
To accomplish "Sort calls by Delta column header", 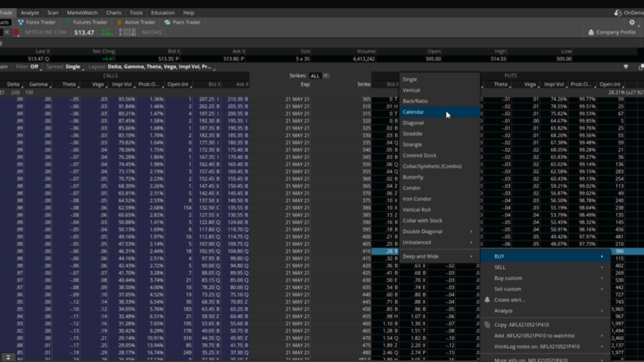I will tap(13, 84).
